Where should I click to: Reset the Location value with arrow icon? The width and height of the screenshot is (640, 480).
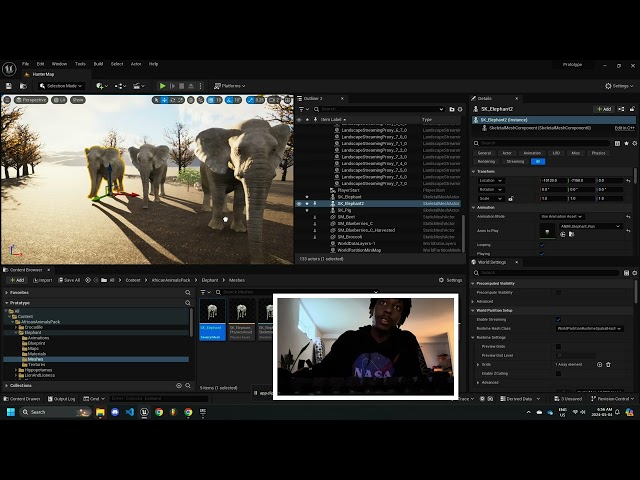629,181
